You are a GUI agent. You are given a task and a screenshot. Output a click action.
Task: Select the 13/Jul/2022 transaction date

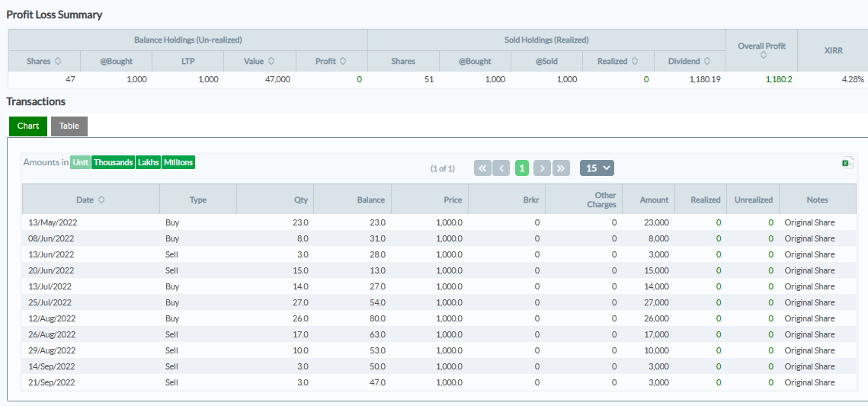(x=50, y=286)
